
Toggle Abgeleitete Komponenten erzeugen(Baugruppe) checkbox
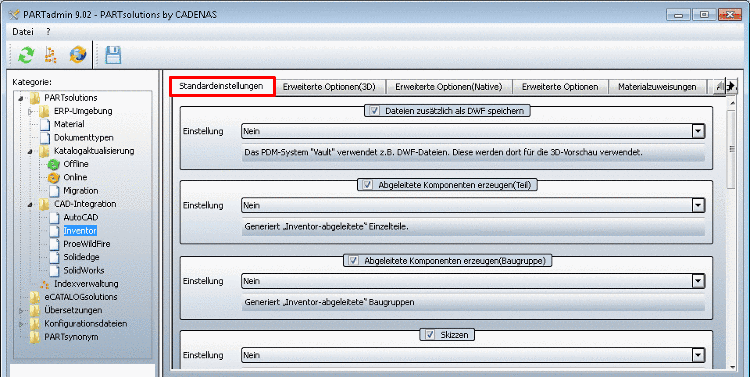[x=353, y=261]
